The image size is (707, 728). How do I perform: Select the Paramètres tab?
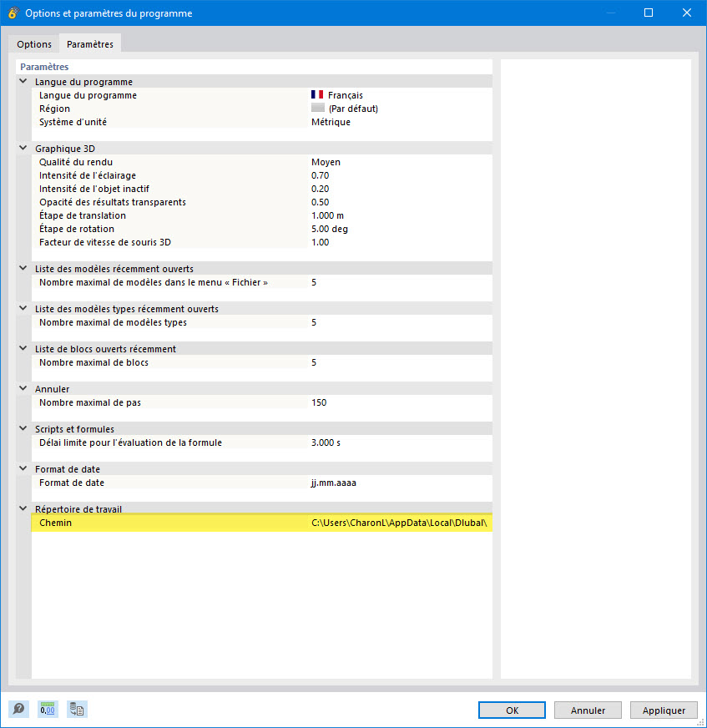point(89,43)
